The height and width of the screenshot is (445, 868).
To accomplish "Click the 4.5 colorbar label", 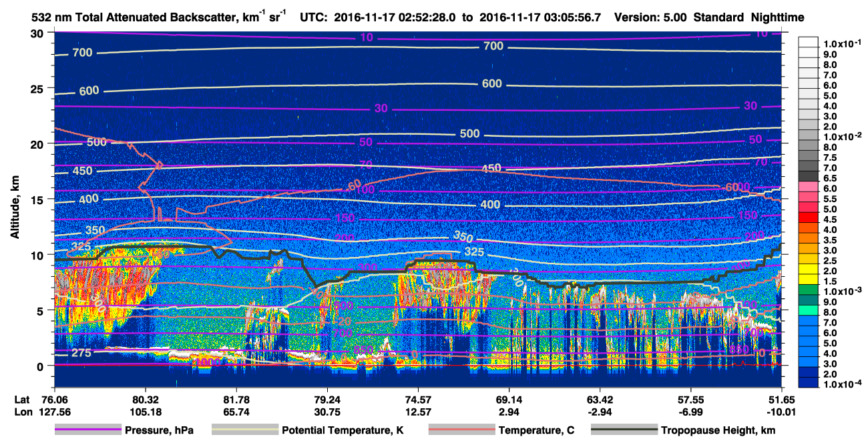I will point(830,219).
